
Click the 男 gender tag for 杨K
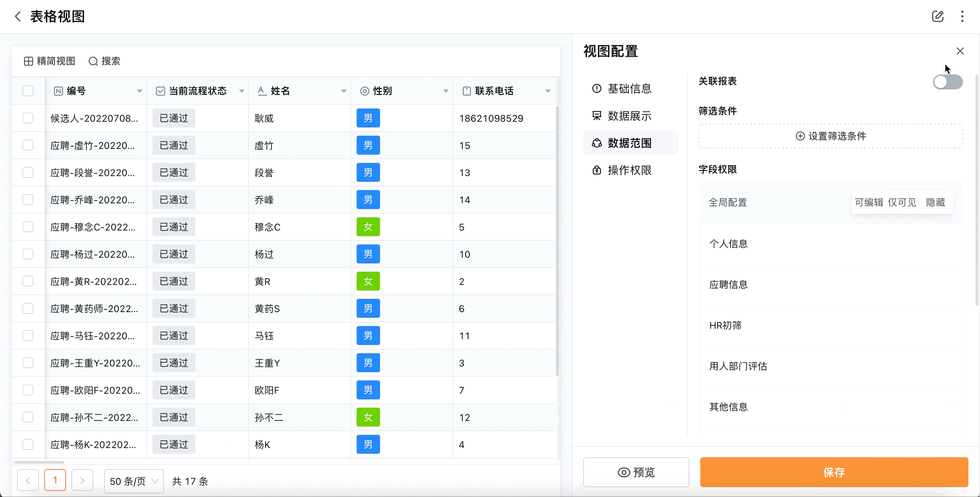368,445
